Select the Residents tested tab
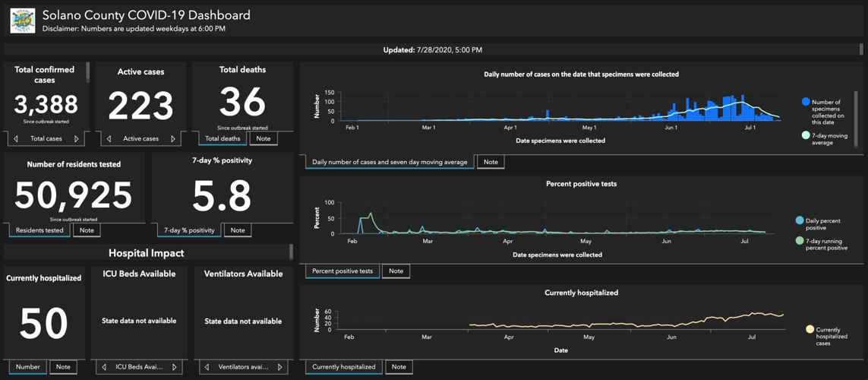 [x=39, y=230]
